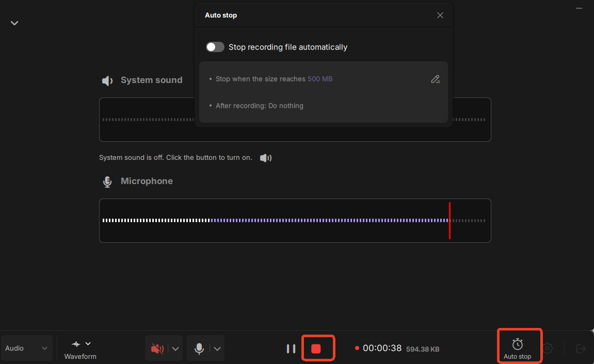Viewport: 594px width, 364px height.
Task: Turn on system sound speaker button
Action: click(x=266, y=158)
